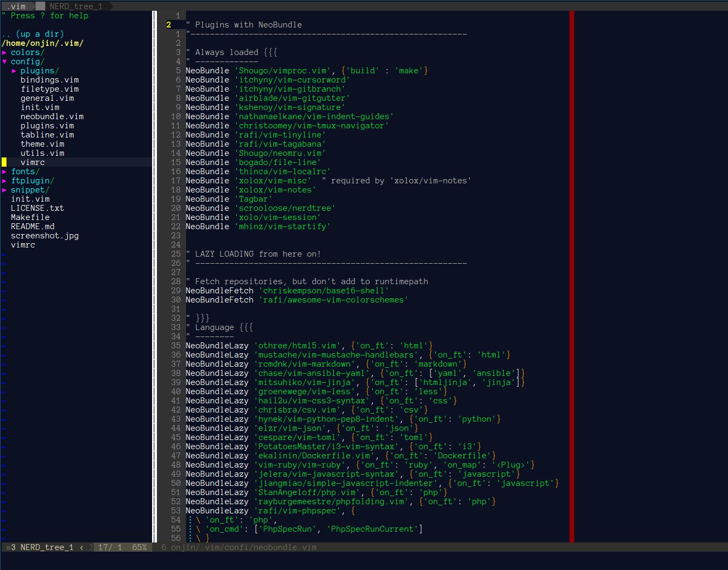The width and height of the screenshot is (728, 570).
Task: Click the current line number 2
Action: 169,25
